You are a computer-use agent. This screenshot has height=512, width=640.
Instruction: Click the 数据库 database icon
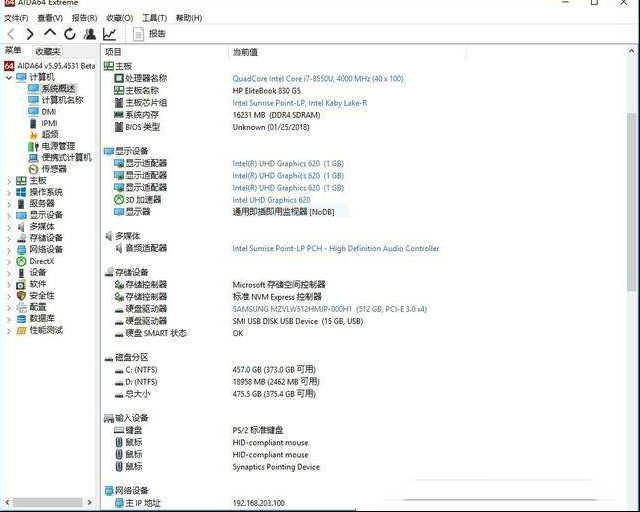[x=21, y=318]
